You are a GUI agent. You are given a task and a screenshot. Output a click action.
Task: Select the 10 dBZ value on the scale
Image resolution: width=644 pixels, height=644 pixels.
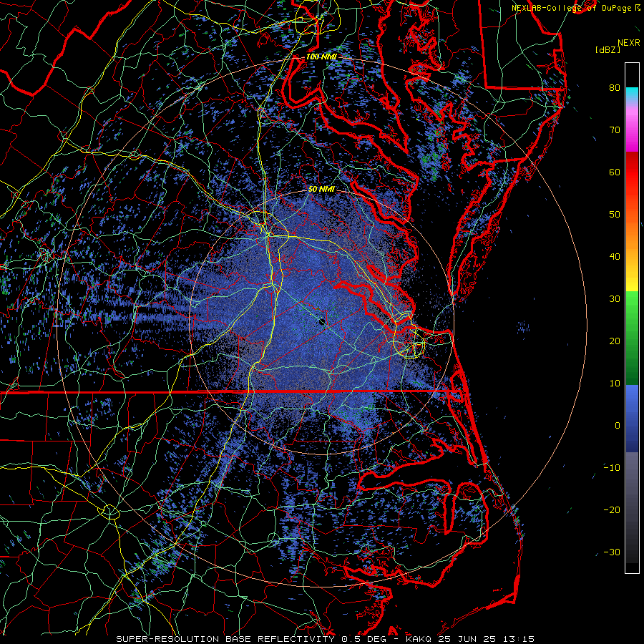coord(615,384)
